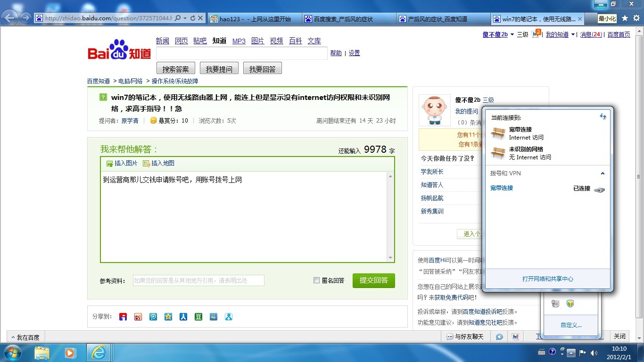Go forward with the IE forward arrow
Screen dimensions: 644x362
(x=26, y=18)
